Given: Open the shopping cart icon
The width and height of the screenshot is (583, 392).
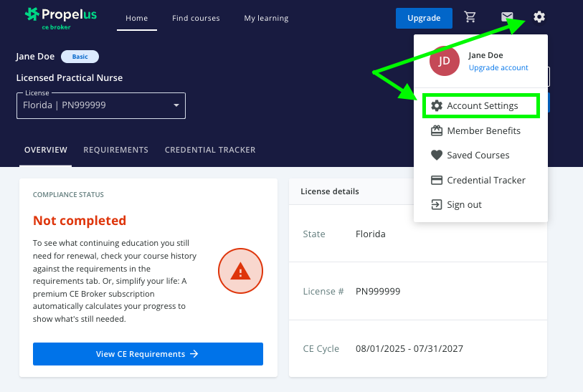Looking at the screenshot, I should click(x=470, y=18).
